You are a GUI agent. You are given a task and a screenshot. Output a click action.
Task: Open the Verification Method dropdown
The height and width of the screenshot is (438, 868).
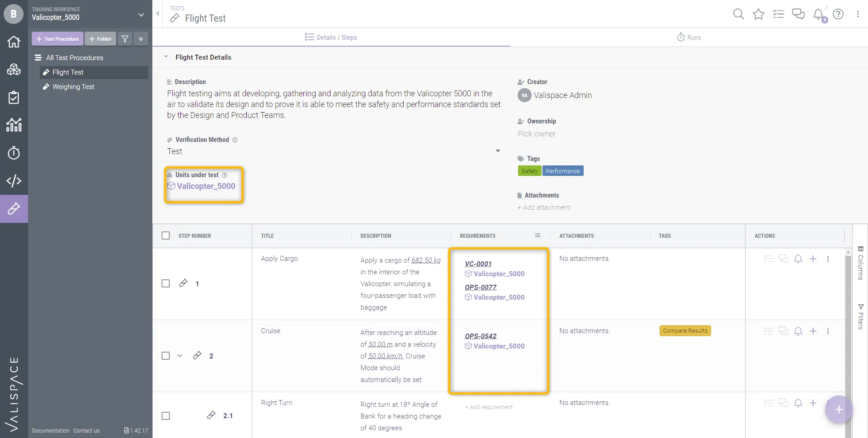[498, 151]
